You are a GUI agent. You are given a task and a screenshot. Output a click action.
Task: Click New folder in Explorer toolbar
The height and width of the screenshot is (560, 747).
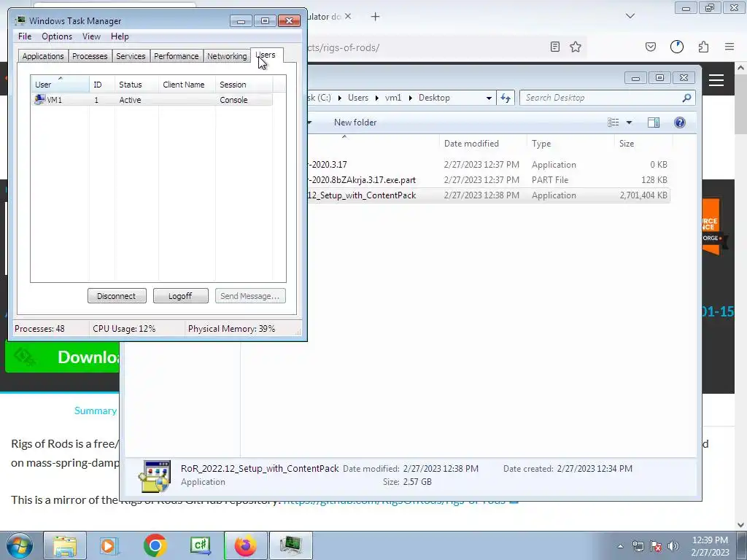(x=355, y=122)
